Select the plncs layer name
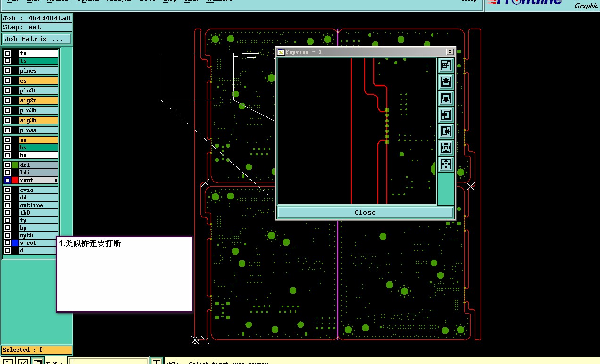600x364 pixels. pos(39,71)
